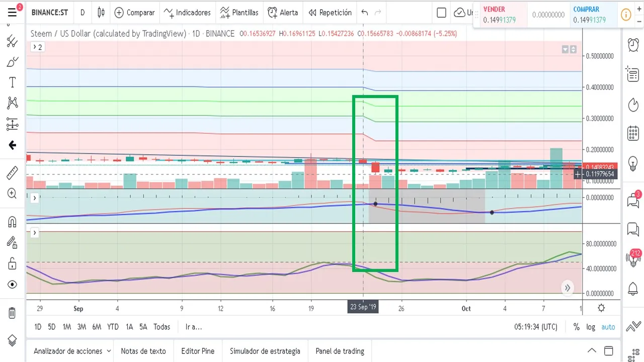Viewport: 644px width, 362px height.
Task: Open the notifications bell icon
Action: pyautogui.click(x=633, y=289)
